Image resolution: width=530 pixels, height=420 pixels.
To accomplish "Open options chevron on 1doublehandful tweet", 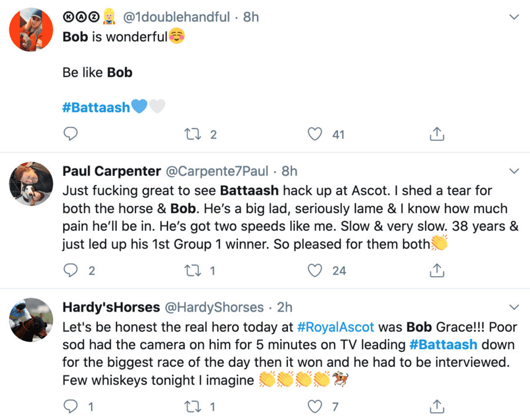I will tap(514, 18).
